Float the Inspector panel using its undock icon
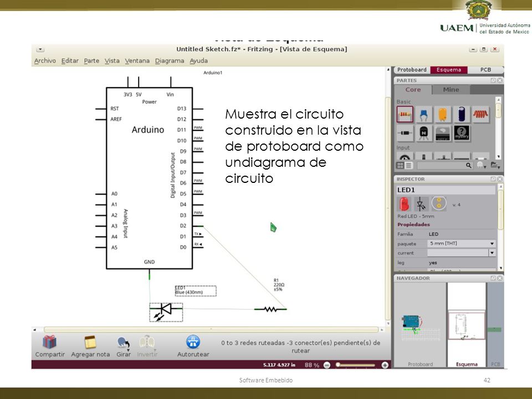The width and height of the screenshot is (532, 399). tap(493, 179)
